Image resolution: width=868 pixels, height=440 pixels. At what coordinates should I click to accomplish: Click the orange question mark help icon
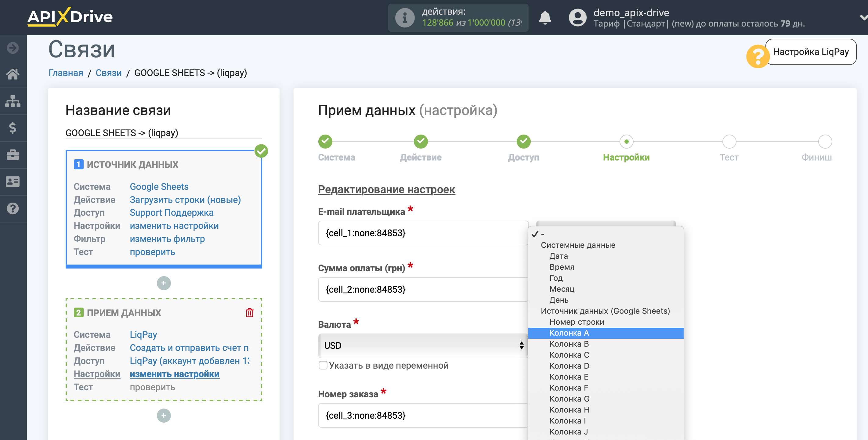758,56
